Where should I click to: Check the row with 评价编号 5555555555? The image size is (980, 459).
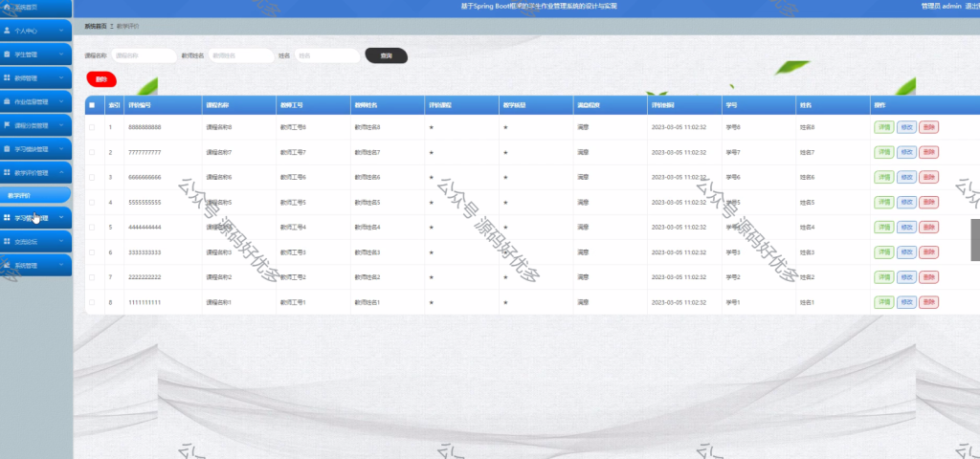[92, 203]
